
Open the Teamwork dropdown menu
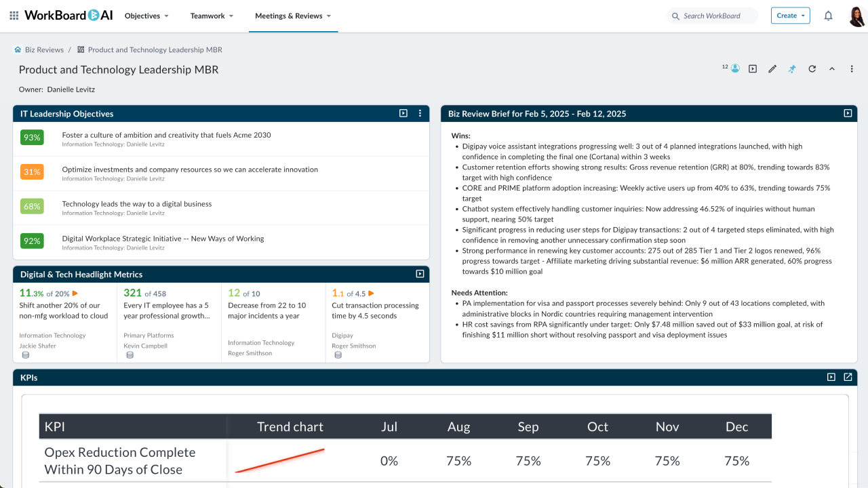click(212, 16)
